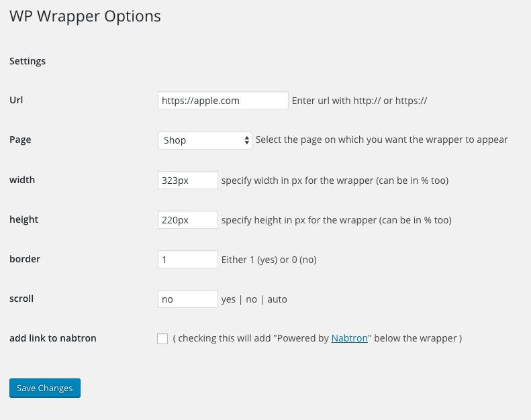Click the height label

tap(23, 219)
